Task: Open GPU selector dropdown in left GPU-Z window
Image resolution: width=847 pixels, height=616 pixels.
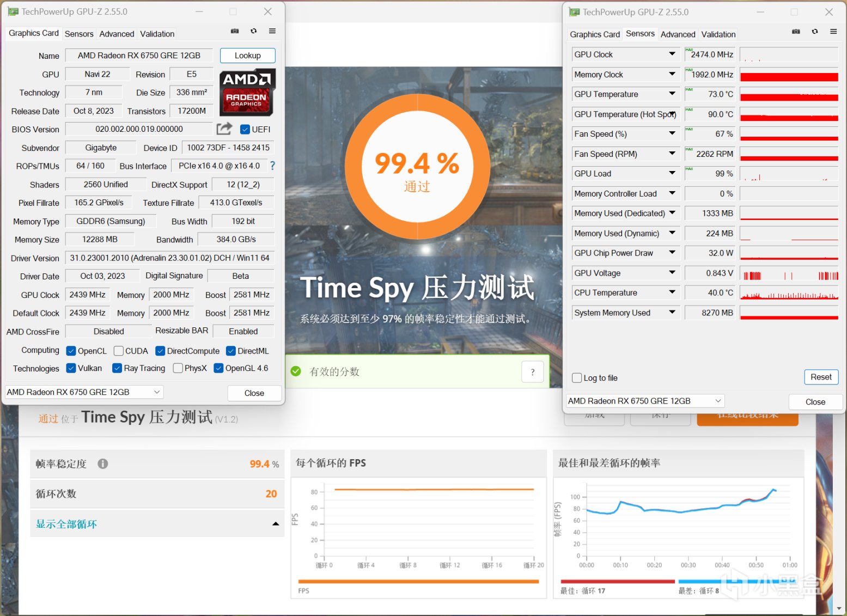Action: pos(84,392)
